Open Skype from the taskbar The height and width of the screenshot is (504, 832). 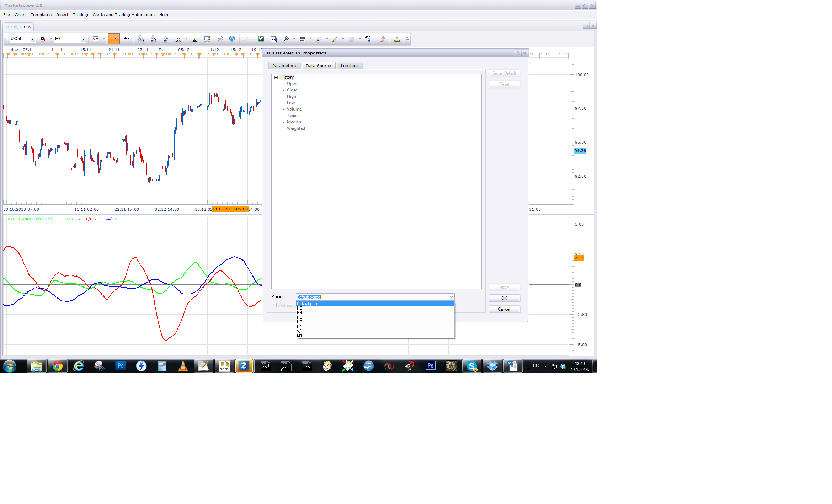point(471,366)
